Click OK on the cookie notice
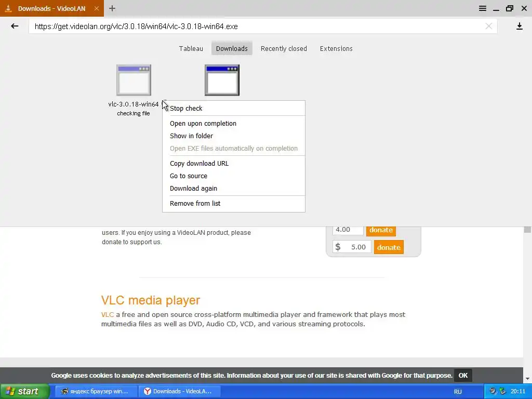This screenshot has width=532, height=399. pyautogui.click(x=463, y=375)
